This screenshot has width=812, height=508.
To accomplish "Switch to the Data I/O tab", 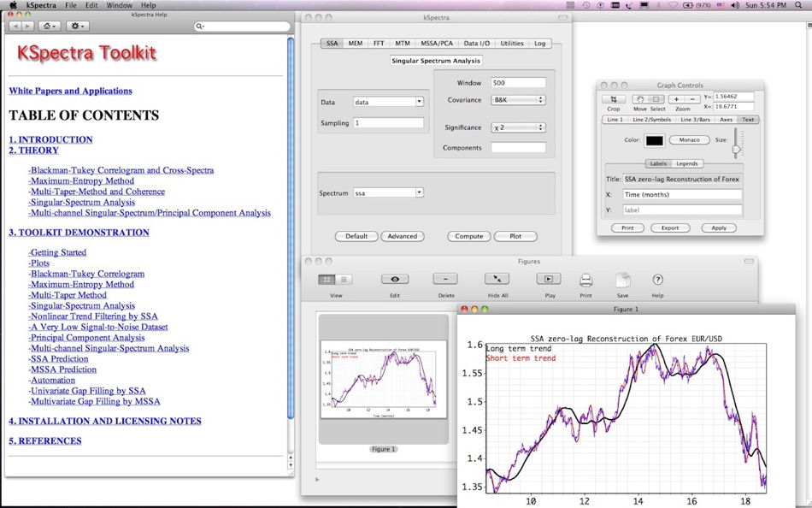I will click(476, 44).
